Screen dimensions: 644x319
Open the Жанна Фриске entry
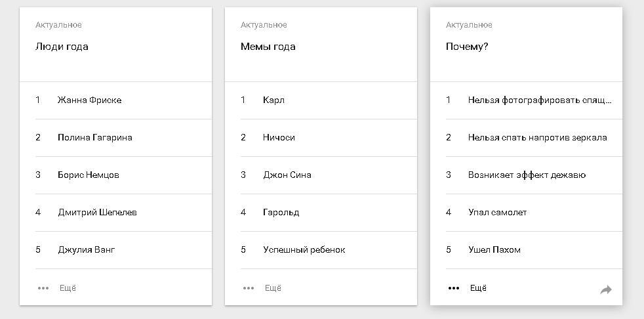89,100
